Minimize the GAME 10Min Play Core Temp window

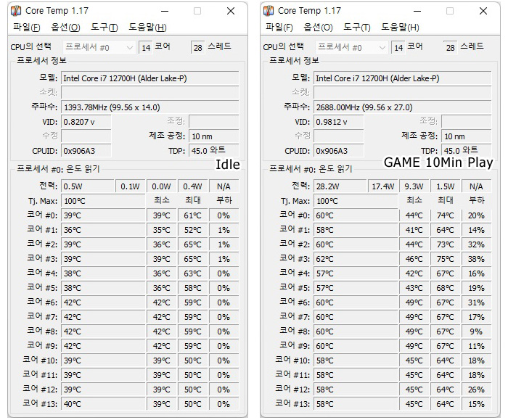pyautogui.click(x=417, y=11)
